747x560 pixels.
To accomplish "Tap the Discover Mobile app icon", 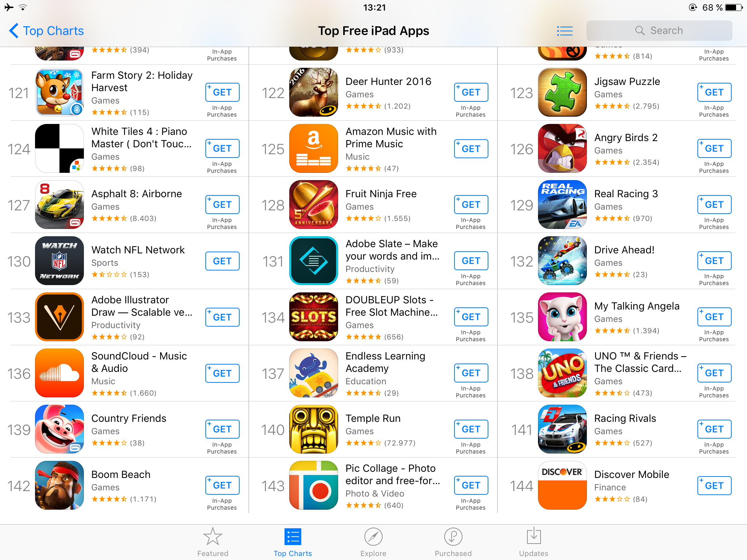I will [x=562, y=485].
